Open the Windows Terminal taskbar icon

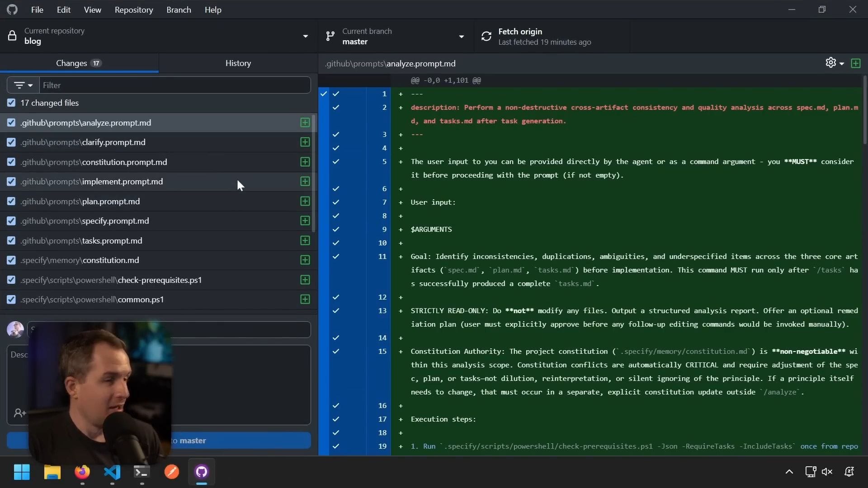click(x=142, y=472)
